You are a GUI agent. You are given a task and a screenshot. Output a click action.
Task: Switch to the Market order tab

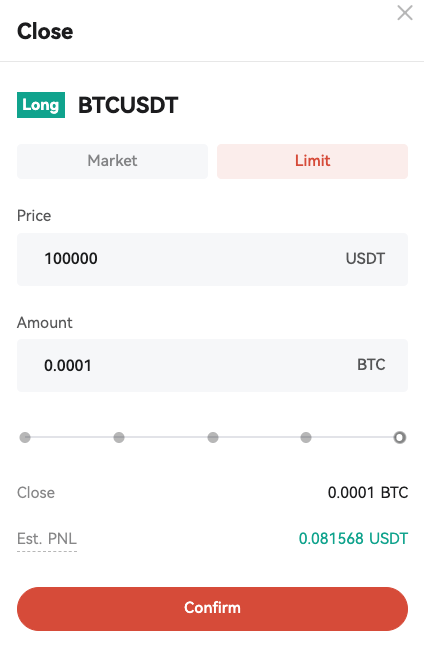[112, 161]
